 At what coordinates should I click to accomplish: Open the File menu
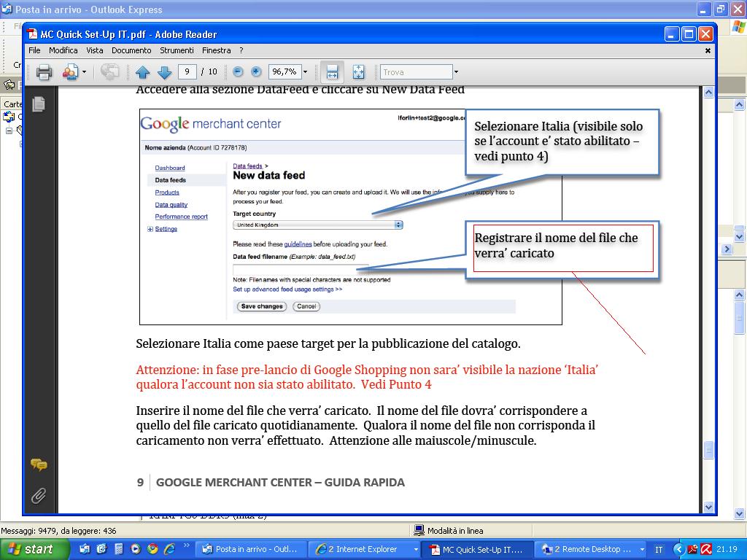(x=34, y=50)
